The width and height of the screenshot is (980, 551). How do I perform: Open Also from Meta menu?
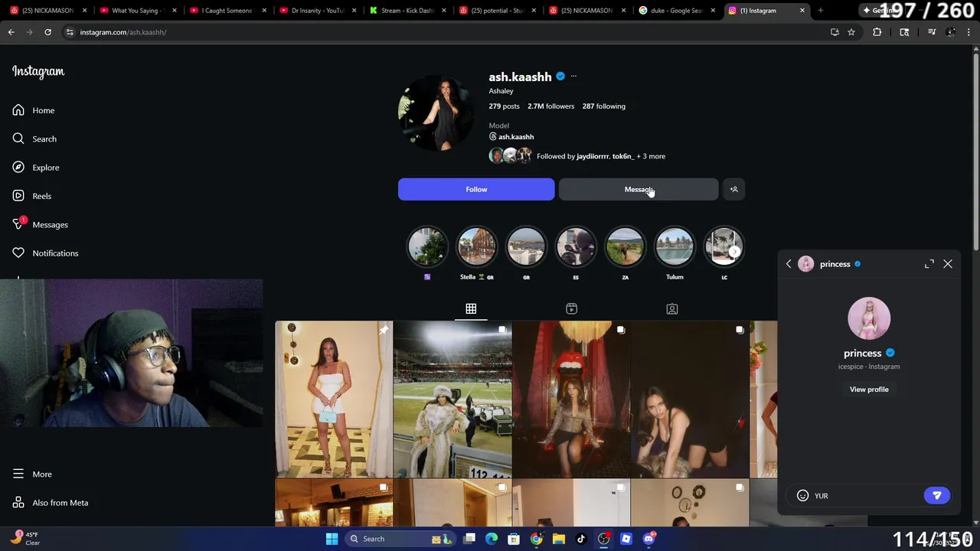[x=50, y=503]
